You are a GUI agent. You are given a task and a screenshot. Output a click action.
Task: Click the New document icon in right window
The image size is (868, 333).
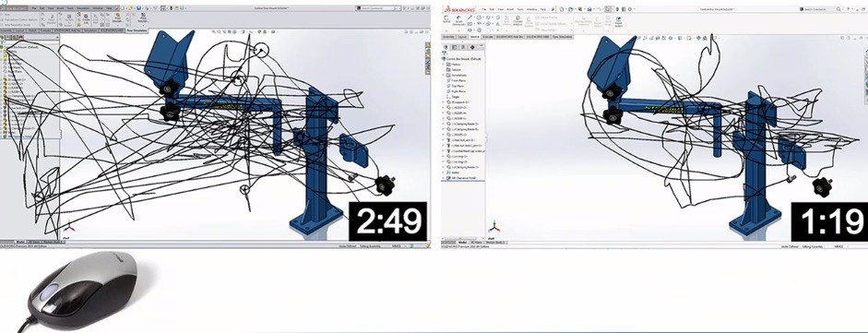562,9
